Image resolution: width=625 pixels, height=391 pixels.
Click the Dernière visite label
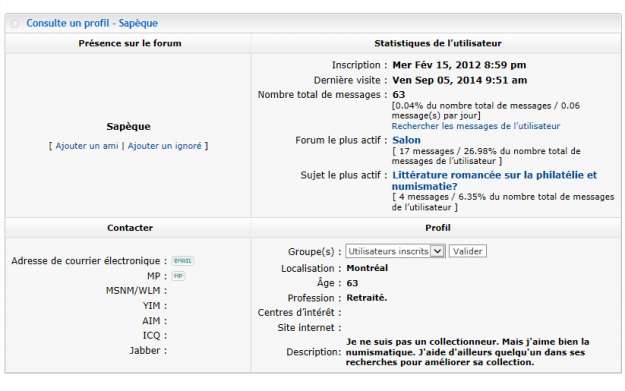click(350, 81)
